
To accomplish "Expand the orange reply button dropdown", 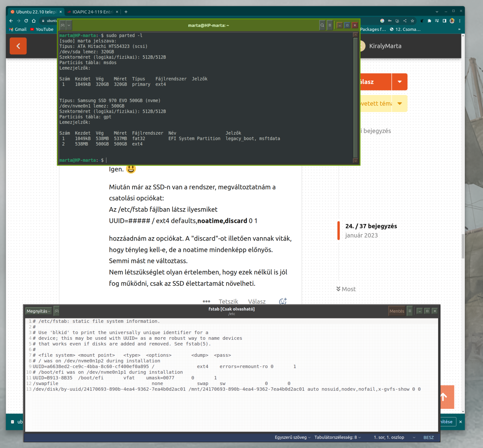I will [400, 82].
